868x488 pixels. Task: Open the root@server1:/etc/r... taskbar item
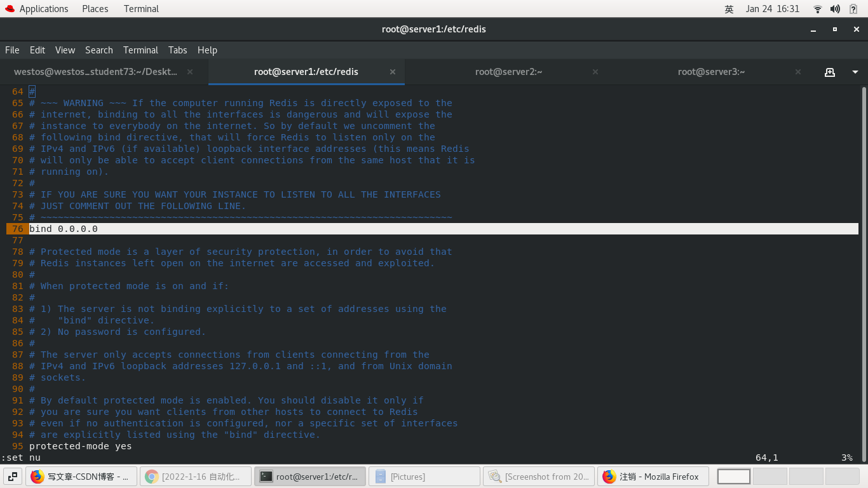(310, 477)
